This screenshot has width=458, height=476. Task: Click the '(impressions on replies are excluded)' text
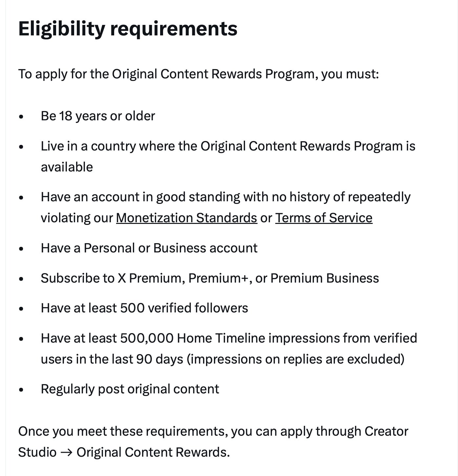(295, 359)
